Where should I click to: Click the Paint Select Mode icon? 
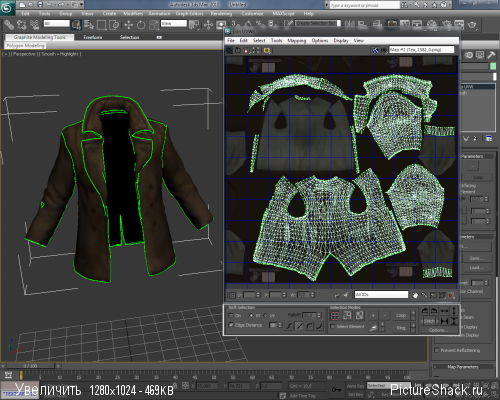pyautogui.click(x=373, y=328)
